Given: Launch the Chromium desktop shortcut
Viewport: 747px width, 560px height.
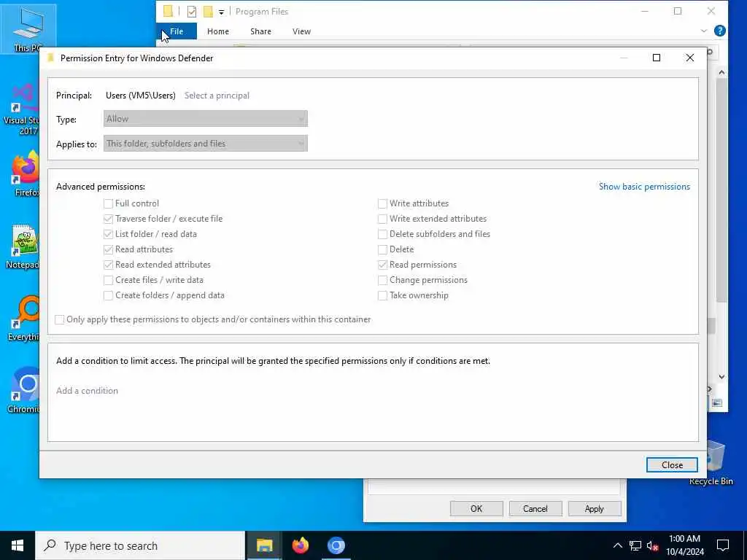Looking at the screenshot, I should click(23, 391).
